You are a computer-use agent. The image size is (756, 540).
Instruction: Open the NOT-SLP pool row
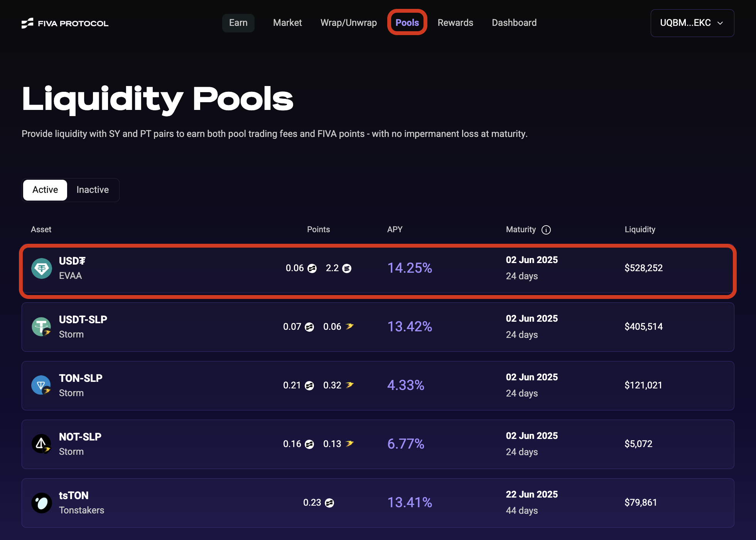coord(377,444)
